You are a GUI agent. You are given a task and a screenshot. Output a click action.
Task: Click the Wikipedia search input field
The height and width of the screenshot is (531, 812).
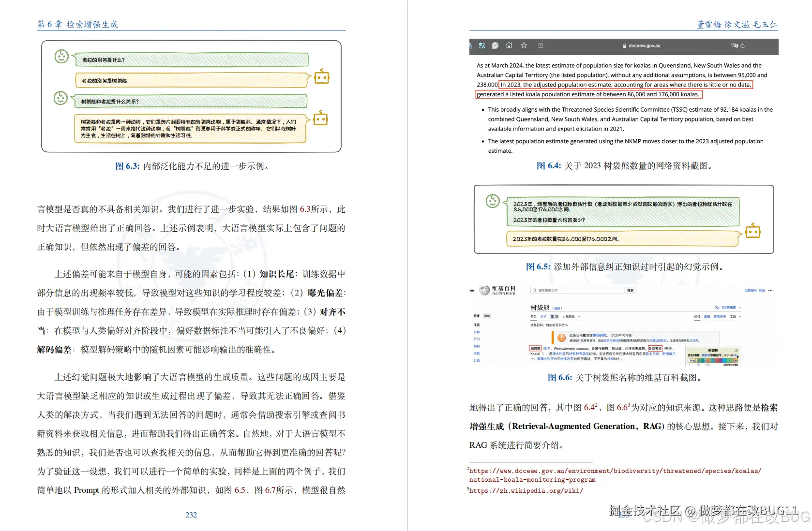[578, 291]
